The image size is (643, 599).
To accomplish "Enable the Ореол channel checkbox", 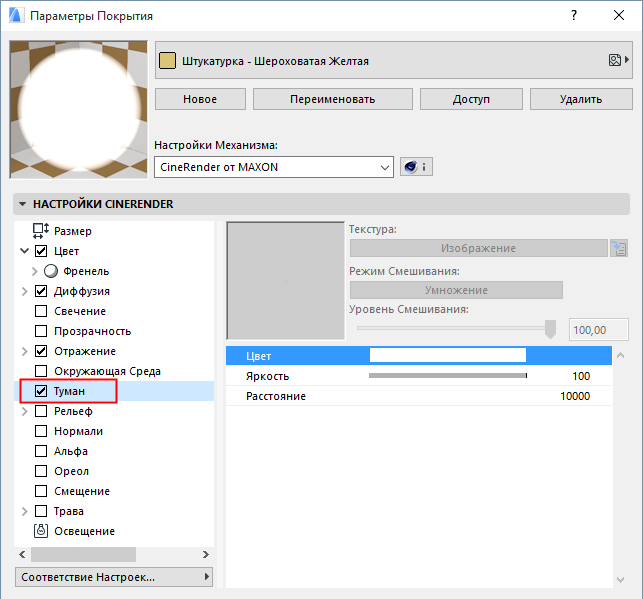I will point(41,471).
